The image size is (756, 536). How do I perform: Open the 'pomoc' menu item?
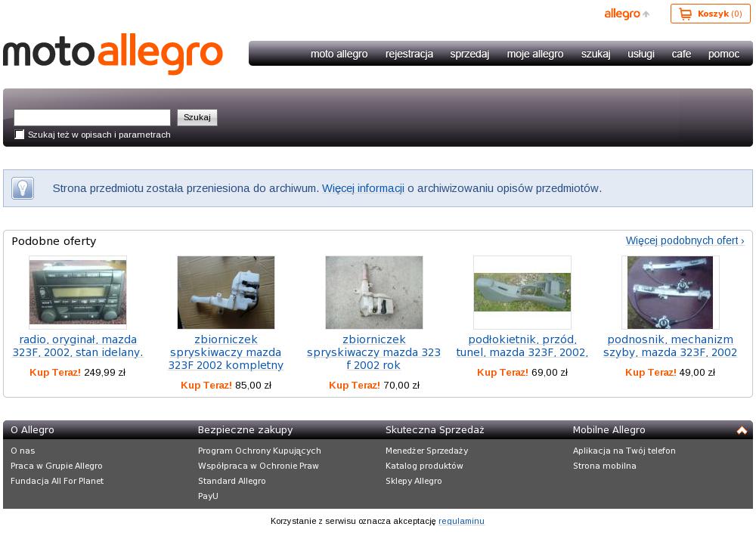[723, 54]
